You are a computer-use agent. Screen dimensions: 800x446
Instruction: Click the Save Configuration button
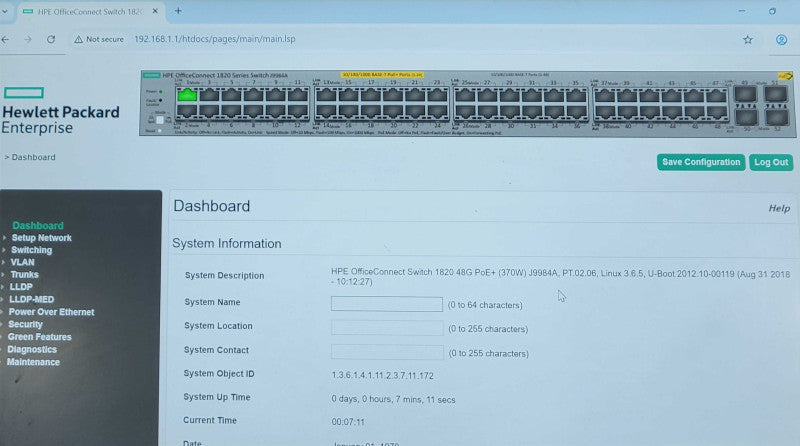tap(701, 162)
